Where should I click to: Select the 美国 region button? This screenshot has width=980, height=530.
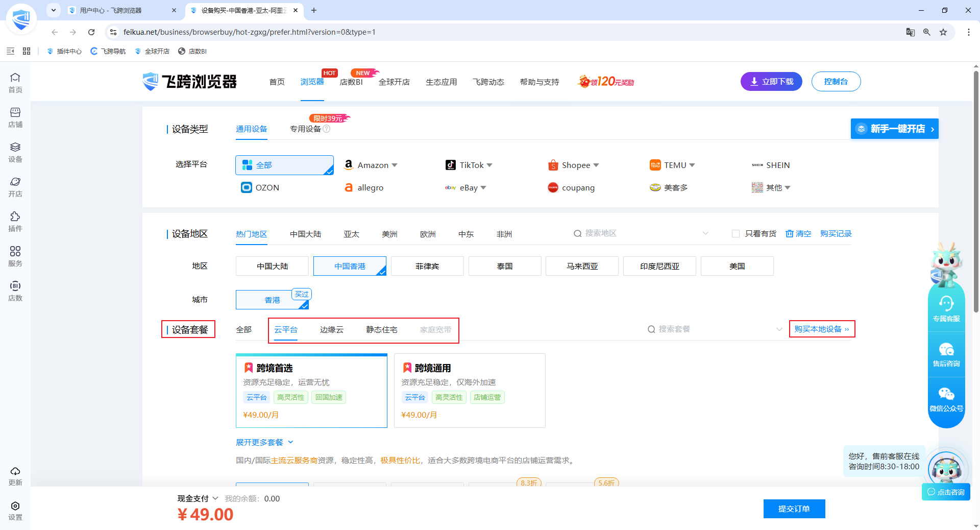(737, 266)
